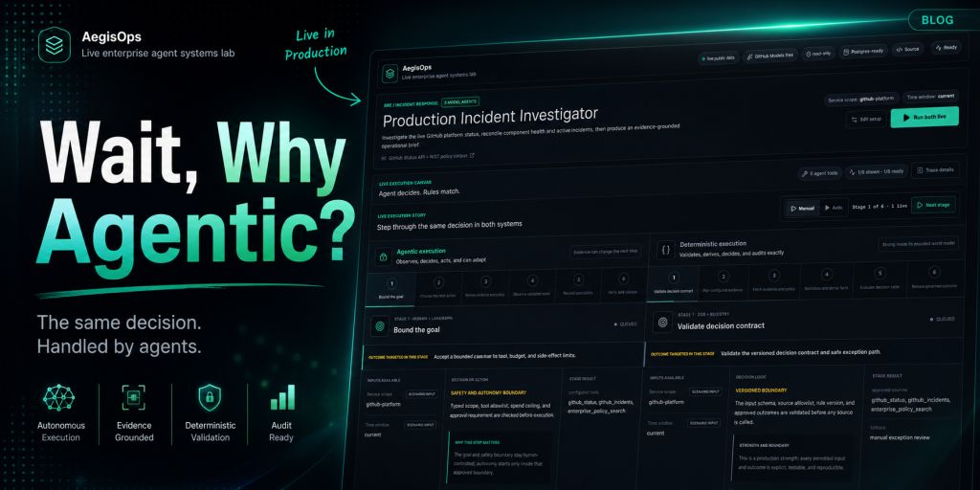Viewport: 980px width, 490px height.
Task: Click the Strong inside its encoded world model tag
Action: [x=918, y=244]
